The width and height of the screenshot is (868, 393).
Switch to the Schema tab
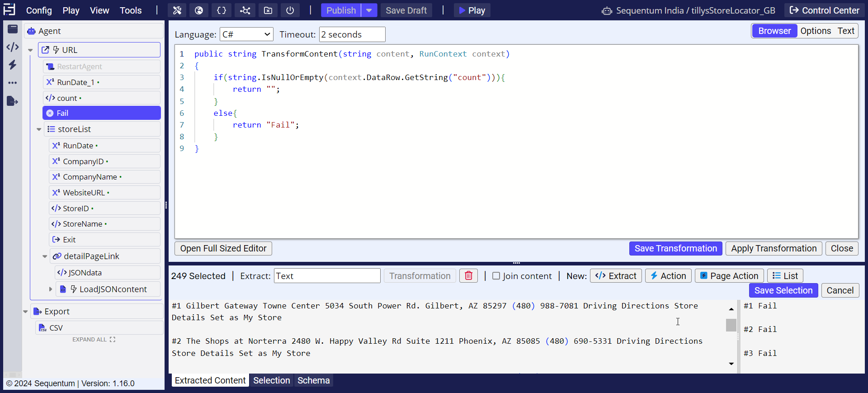coord(313,380)
